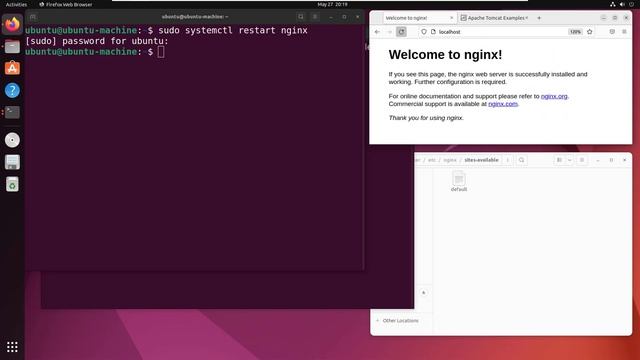Go to nginx in Files path bar

[450, 160]
